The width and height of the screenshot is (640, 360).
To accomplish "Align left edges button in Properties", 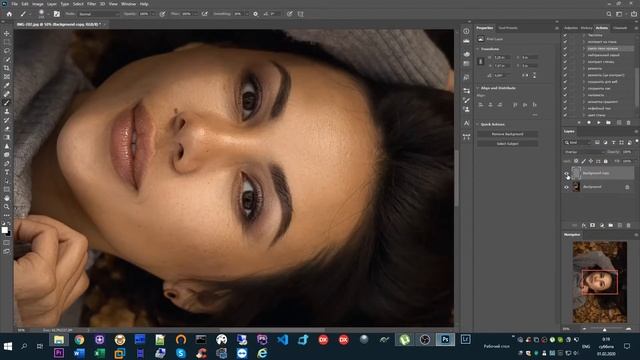I will pyautogui.click(x=481, y=105).
